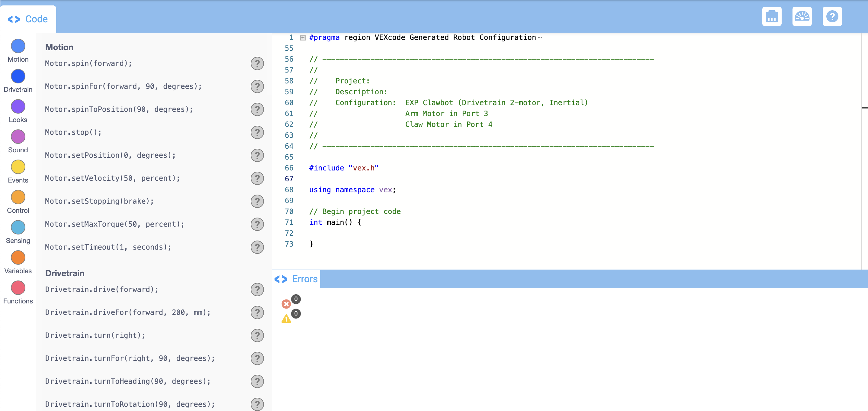Image resolution: width=868 pixels, height=411 pixels.
Task: Open the Drivetrain command category
Action: click(x=18, y=76)
